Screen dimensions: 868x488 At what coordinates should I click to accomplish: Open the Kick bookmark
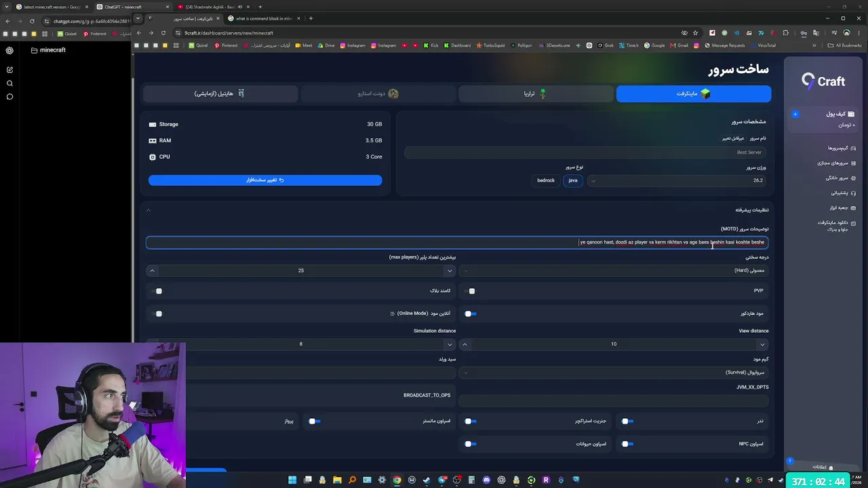[x=431, y=45]
